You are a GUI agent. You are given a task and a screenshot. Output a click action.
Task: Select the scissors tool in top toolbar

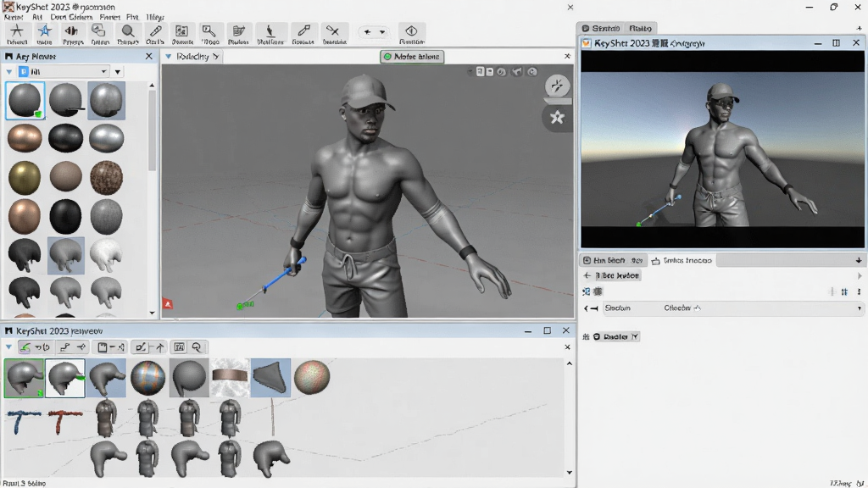(x=334, y=34)
